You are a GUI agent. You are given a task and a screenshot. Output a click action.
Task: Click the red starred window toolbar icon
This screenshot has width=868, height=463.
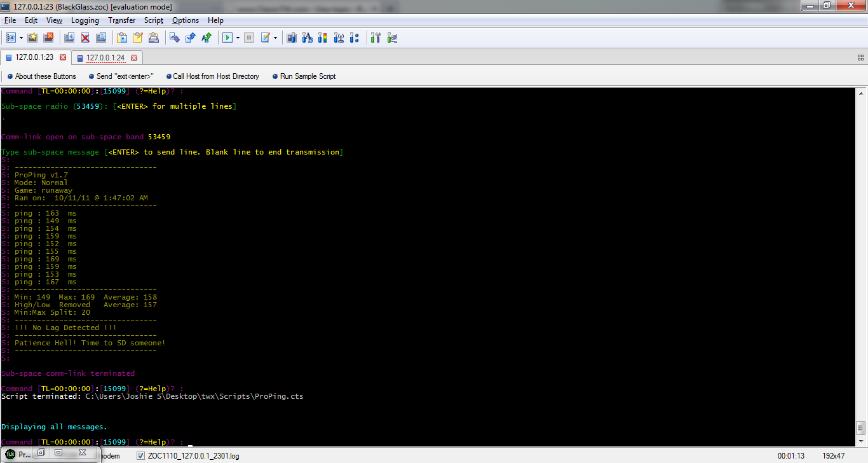coord(48,38)
